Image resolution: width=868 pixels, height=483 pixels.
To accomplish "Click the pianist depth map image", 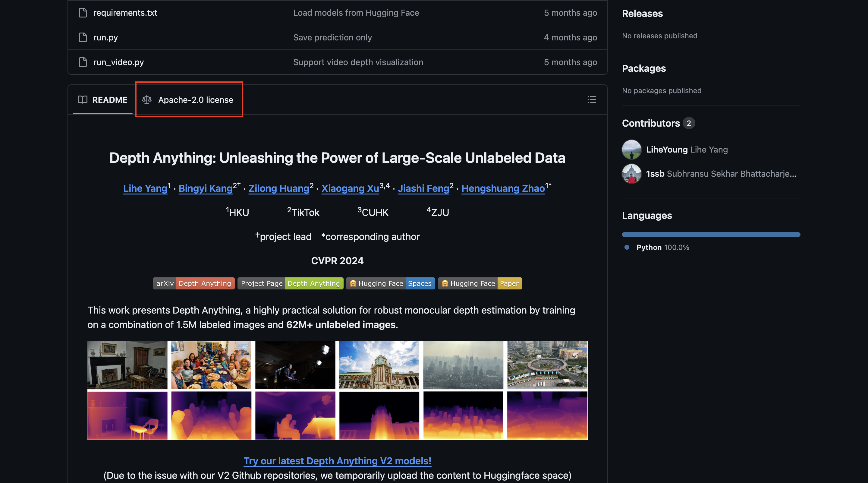I will point(295,415).
